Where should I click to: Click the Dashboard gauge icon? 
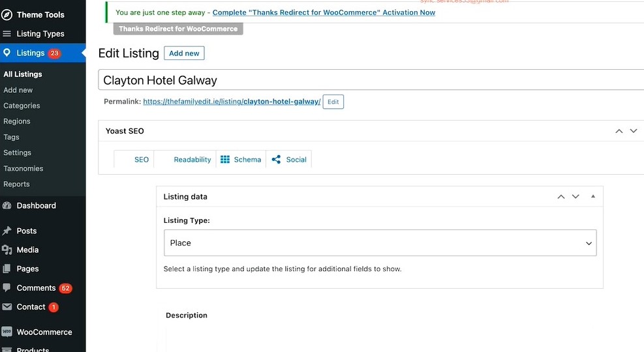tap(7, 205)
